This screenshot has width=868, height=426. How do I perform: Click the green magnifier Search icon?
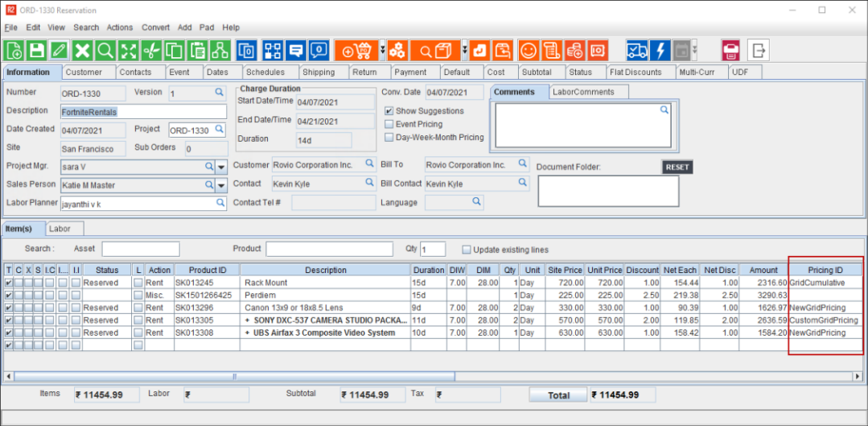105,50
